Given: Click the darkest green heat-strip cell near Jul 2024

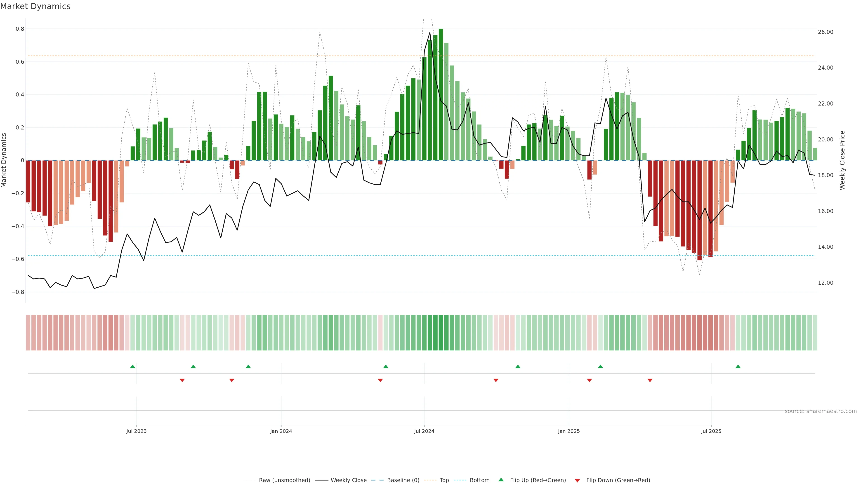Looking at the screenshot, I should pos(441,332).
